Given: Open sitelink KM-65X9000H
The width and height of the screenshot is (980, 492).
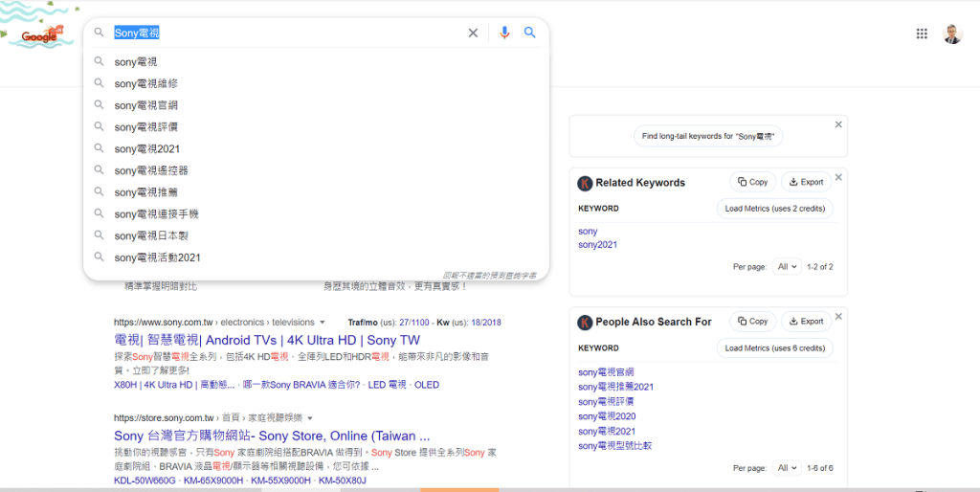Looking at the screenshot, I should tap(212, 481).
